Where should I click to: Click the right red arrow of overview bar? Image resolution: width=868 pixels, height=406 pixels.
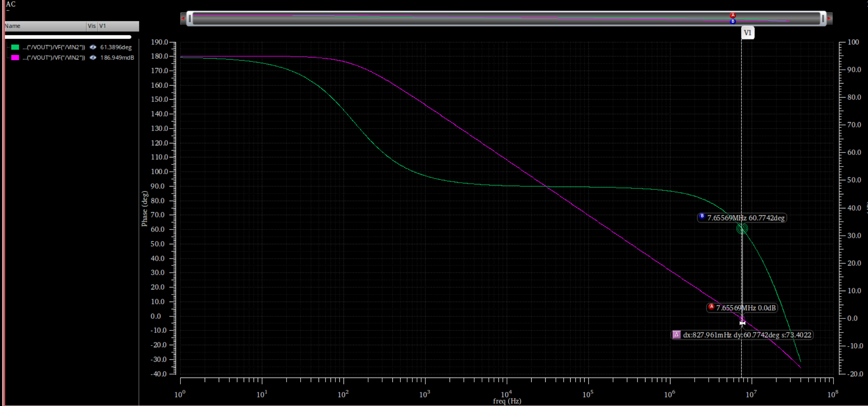click(829, 18)
